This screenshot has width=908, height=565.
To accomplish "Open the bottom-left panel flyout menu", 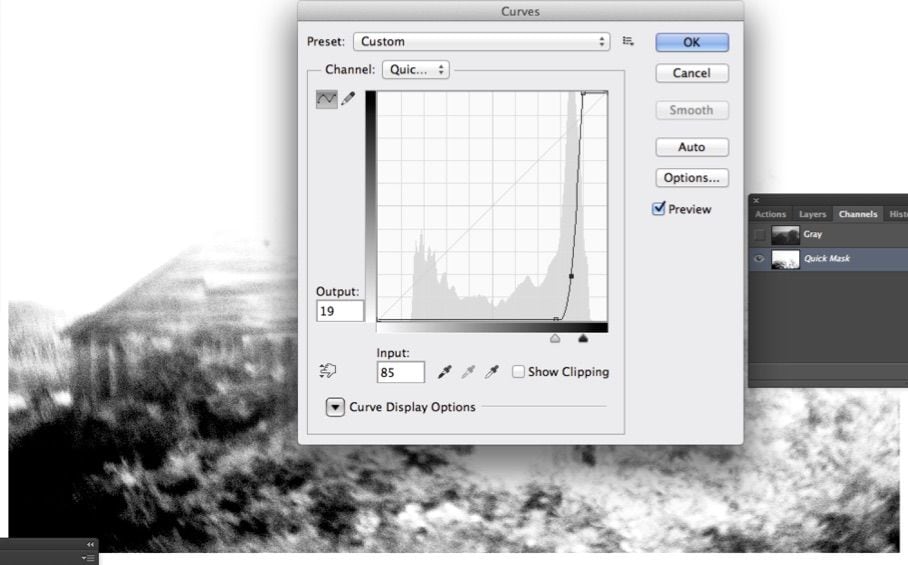I will coord(89,557).
